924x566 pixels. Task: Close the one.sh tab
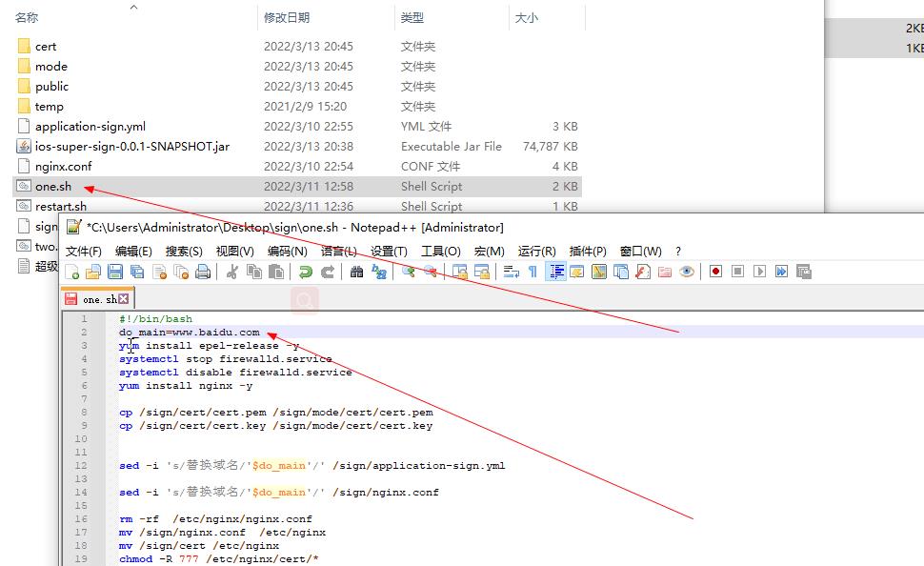point(122,297)
